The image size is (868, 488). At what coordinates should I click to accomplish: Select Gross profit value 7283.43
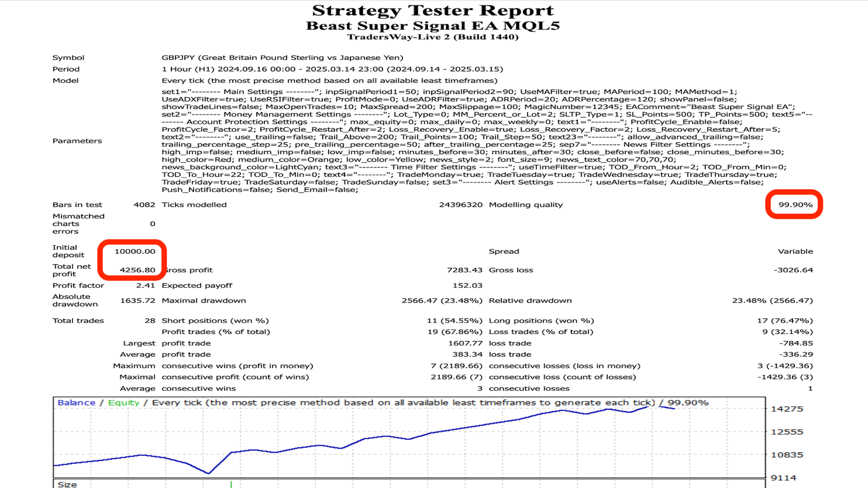pyautogui.click(x=464, y=269)
